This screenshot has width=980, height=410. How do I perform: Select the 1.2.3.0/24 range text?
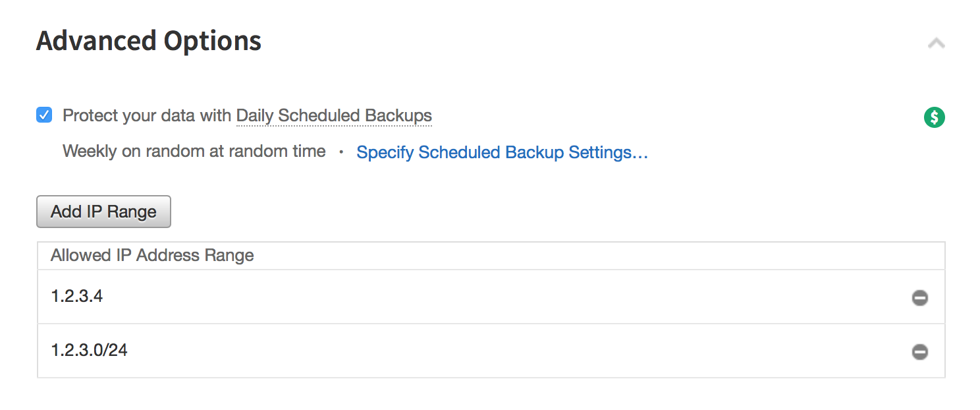[89, 350]
